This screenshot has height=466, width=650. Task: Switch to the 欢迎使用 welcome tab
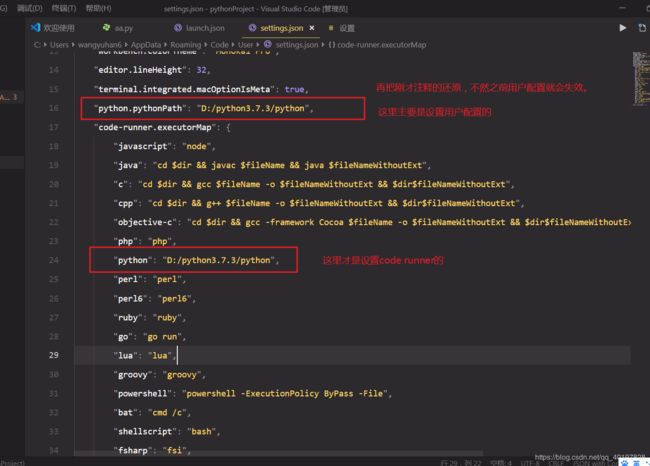pyautogui.click(x=59, y=28)
